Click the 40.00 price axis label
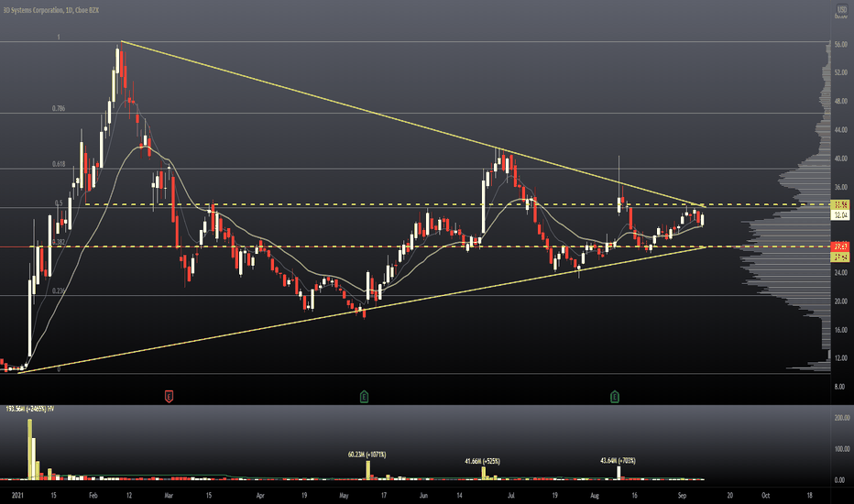The height and width of the screenshot is (504, 854). pyautogui.click(x=840, y=159)
